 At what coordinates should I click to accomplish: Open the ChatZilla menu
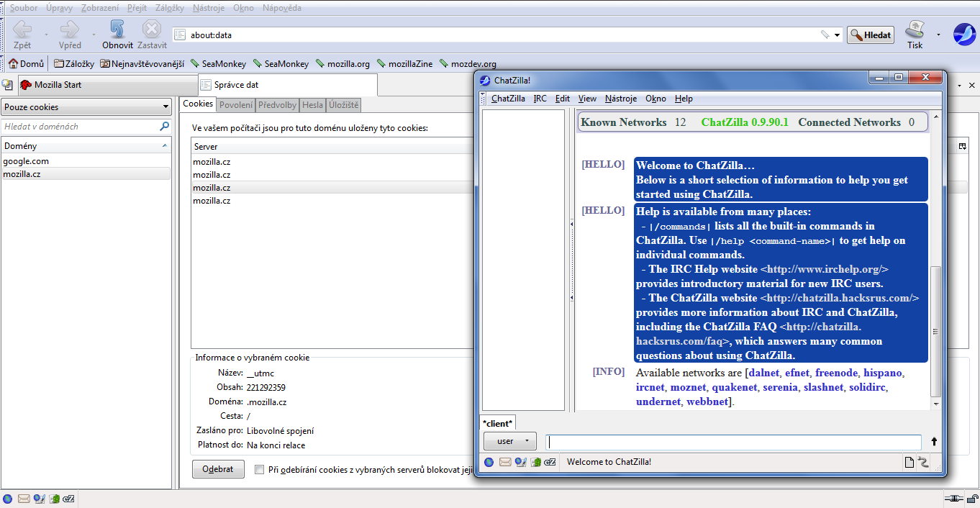pos(508,99)
